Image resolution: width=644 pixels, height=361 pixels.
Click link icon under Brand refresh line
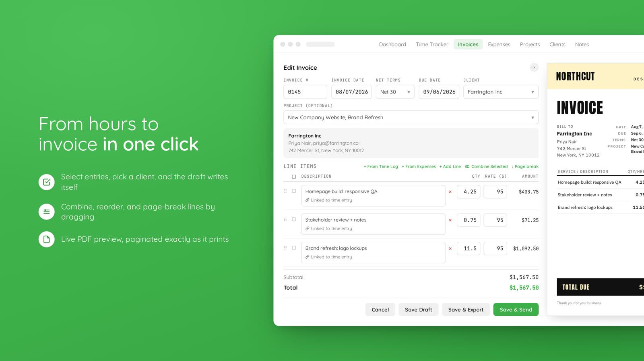coord(308,257)
